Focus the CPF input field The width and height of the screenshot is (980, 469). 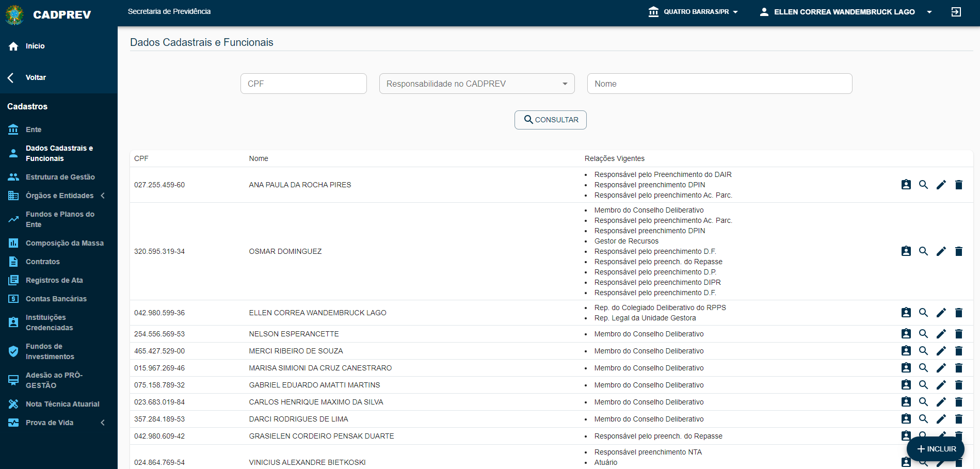coord(303,84)
